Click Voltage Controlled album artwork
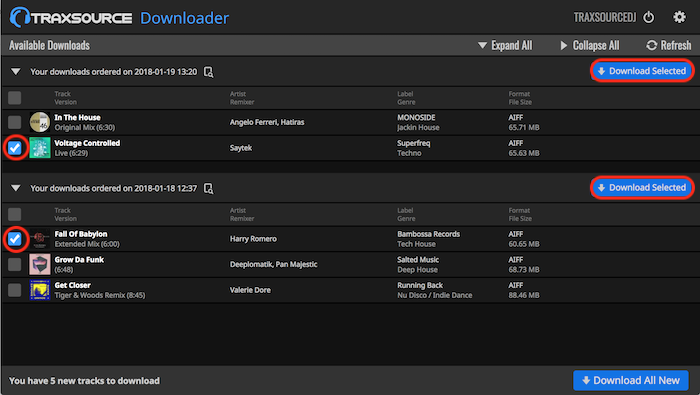Image resolution: width=700 pixels, height=395 pixels. click(40, 148)
